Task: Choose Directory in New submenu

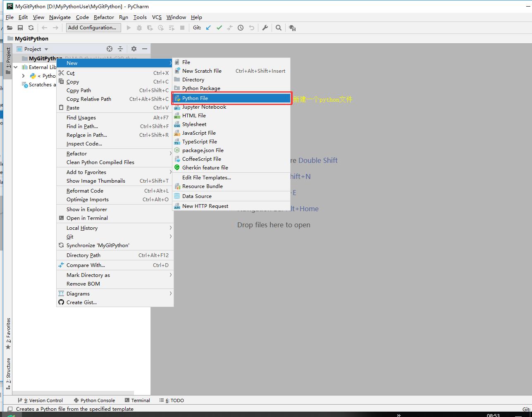Action: point(231,80)
